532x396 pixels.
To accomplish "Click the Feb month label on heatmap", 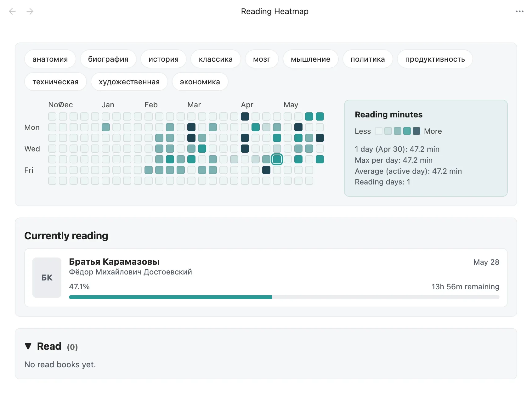I will tap(151, 105).
